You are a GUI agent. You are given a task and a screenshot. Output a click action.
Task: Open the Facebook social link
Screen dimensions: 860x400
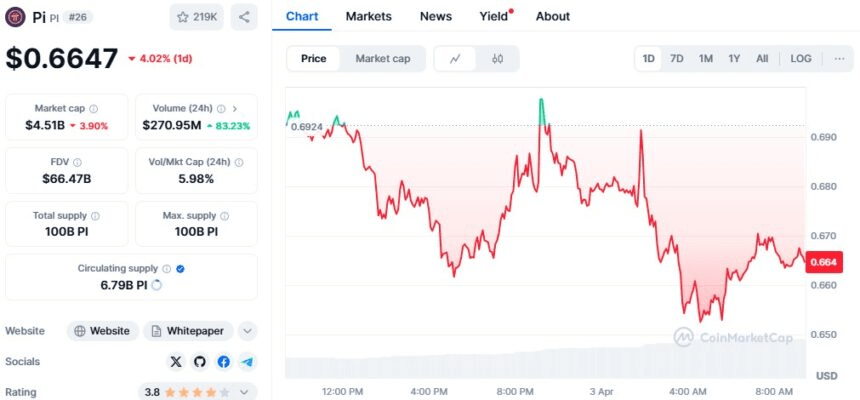[223, 361]
